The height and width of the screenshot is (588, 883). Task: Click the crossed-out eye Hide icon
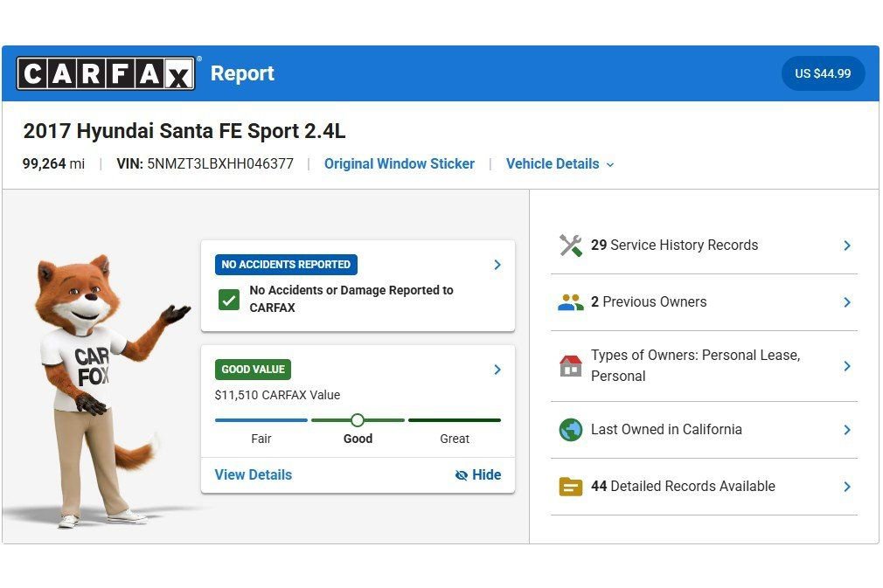click(x=462, y=475)
